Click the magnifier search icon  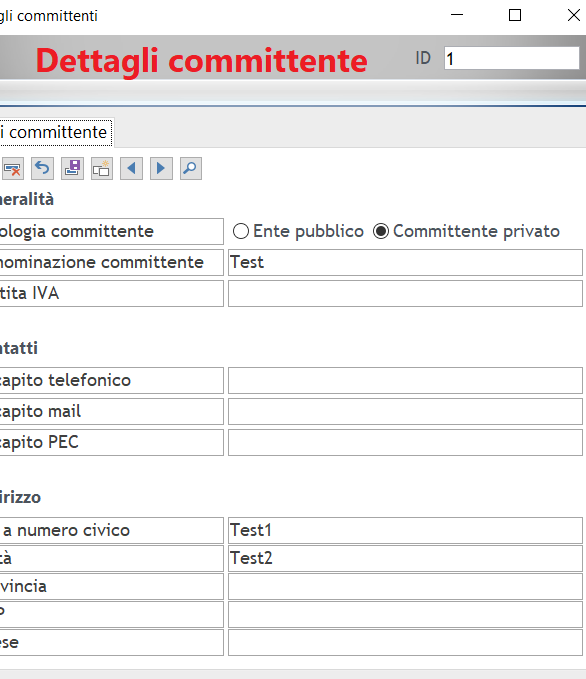click(x=191, y=168)
